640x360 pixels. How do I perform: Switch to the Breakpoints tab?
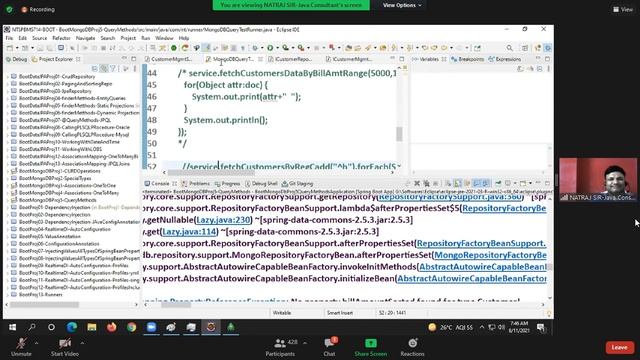pyautogui.click(x=467, y=59)
